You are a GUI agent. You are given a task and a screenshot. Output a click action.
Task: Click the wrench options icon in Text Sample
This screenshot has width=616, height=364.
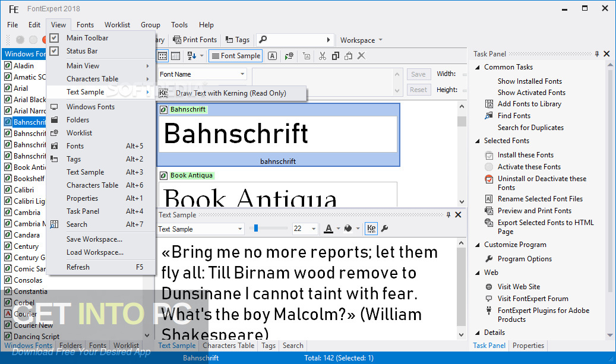coord(385,228)
